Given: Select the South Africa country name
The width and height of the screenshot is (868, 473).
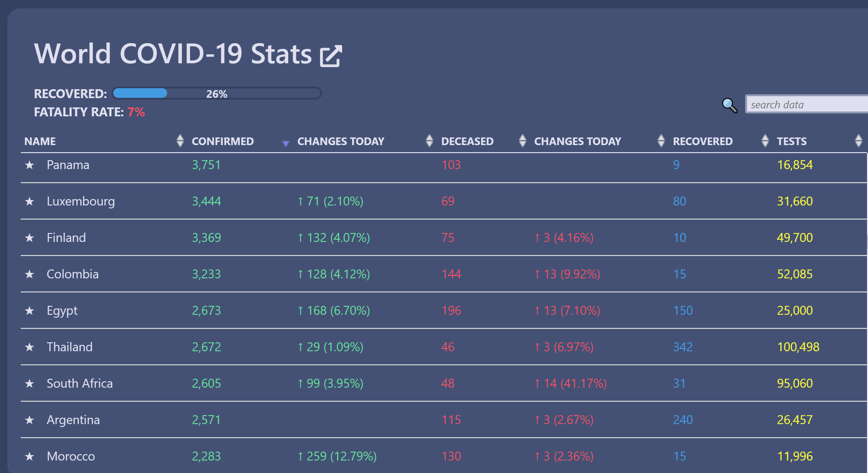Looking at the screenshot, I should pos(80,383).
